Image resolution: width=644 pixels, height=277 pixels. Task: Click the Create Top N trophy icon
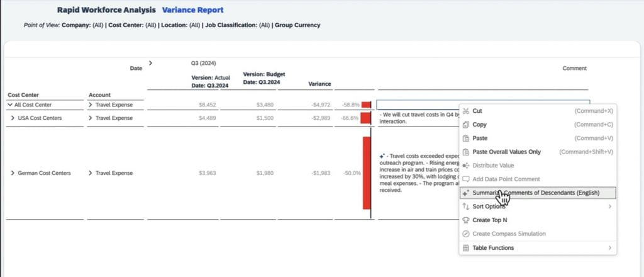pos(466,220)
